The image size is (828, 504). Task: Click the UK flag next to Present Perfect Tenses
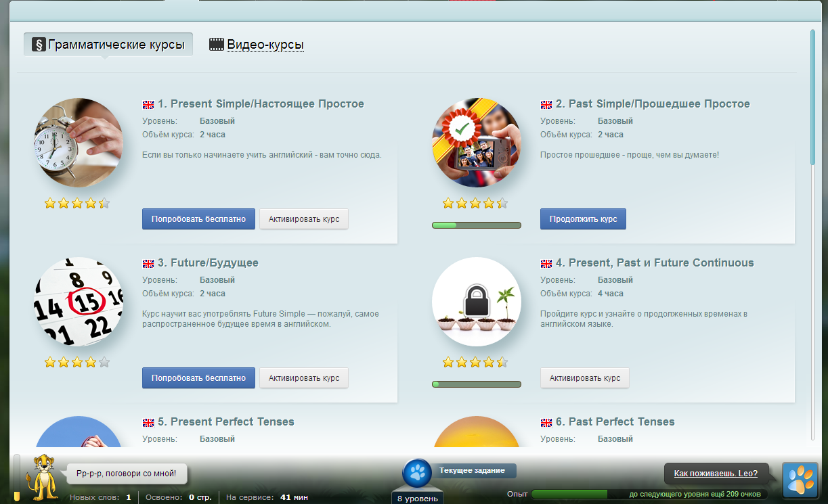[148, 422]
